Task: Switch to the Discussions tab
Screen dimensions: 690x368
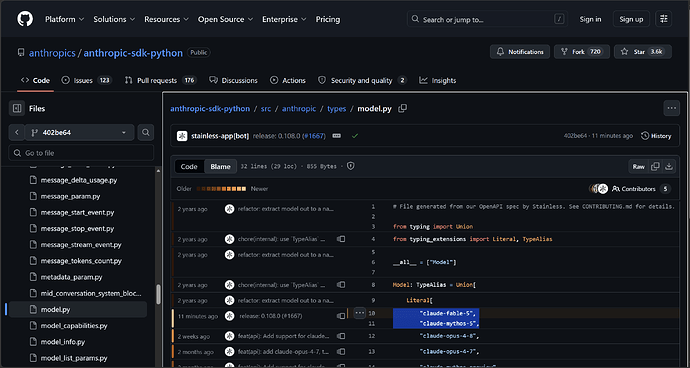Action: pos(233,81)
